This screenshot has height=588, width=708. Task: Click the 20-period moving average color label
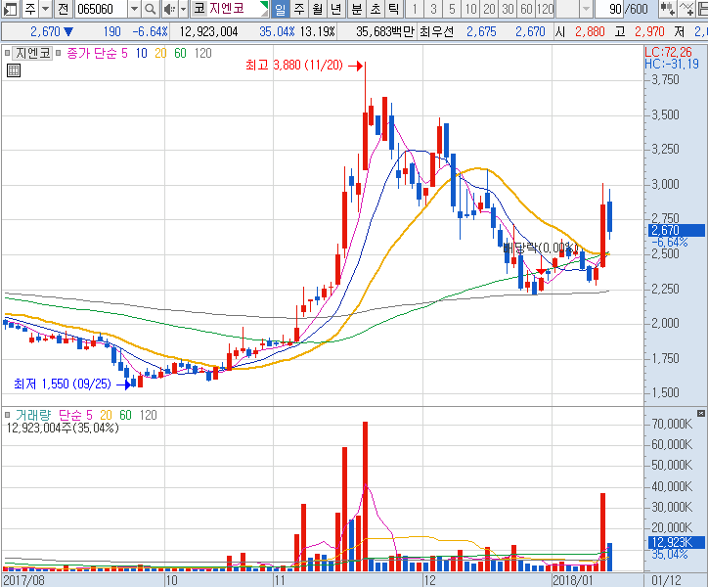pos(160,52)
